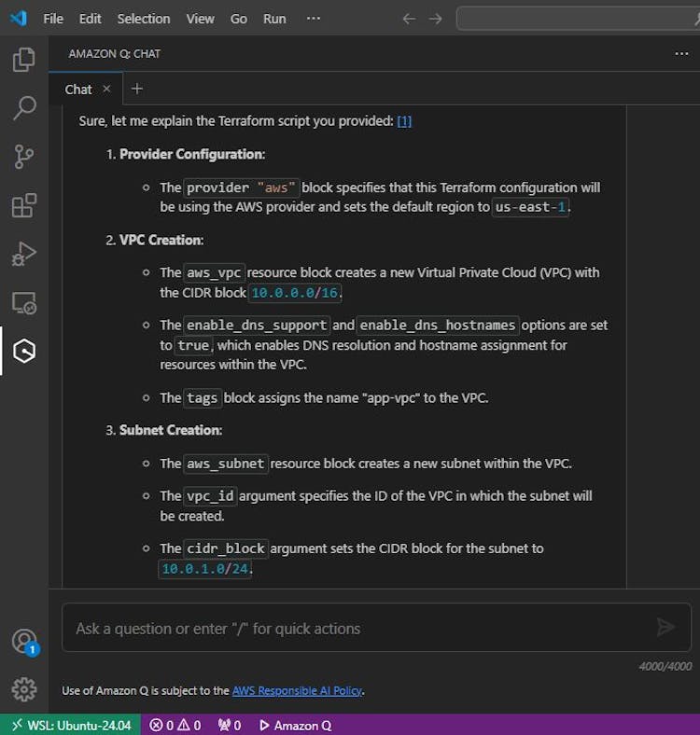700x735 pixels.
Task: Open the AWS Responsible AI Policy link
Action: 297,691
